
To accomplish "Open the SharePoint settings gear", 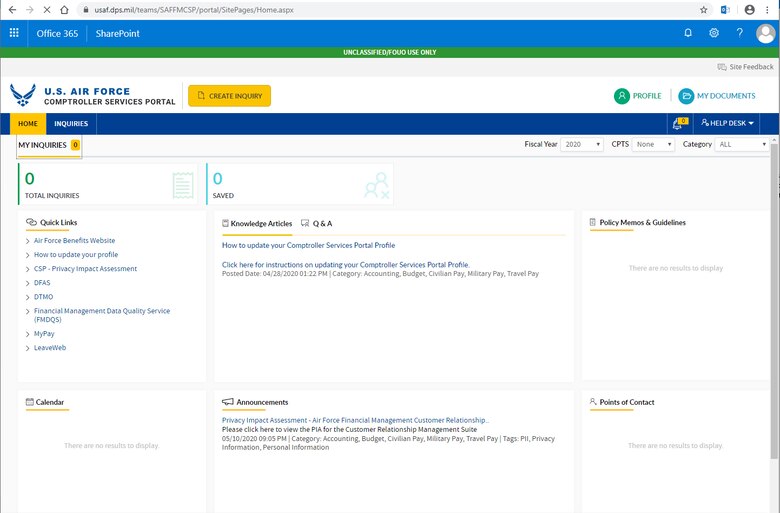I will coord(714,33).
